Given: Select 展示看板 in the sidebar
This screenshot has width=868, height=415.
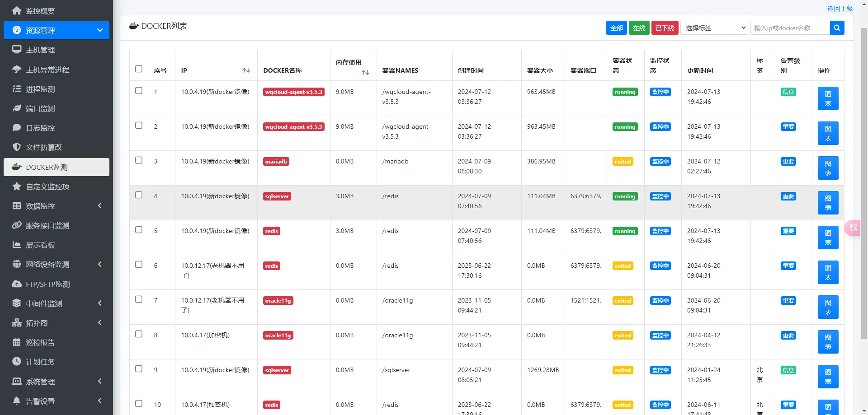Looking at the screenshot, I should pyautogui.click(x=57, y=245).
